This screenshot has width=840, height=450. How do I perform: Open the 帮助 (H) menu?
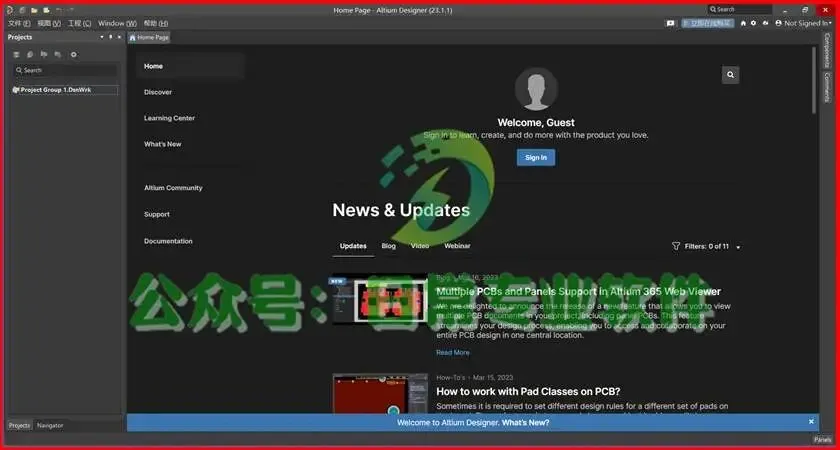click(156, 24)
